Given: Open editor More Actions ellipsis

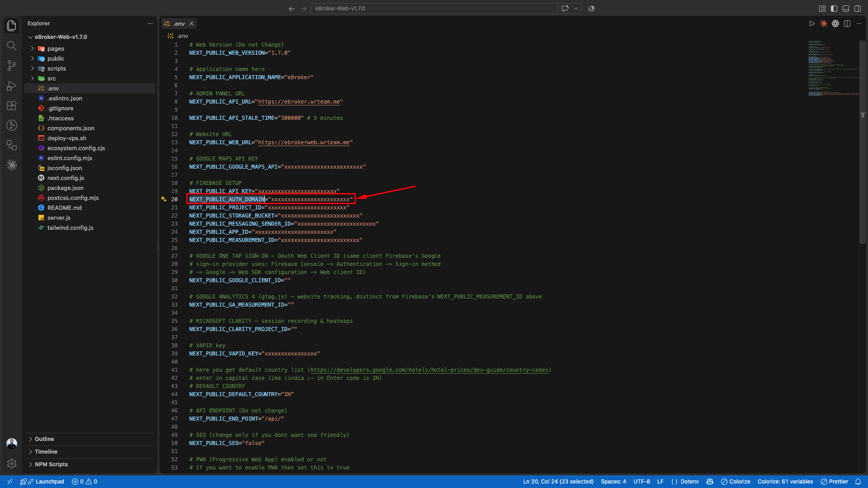Looking at the screenshot, I should (859, 24).
